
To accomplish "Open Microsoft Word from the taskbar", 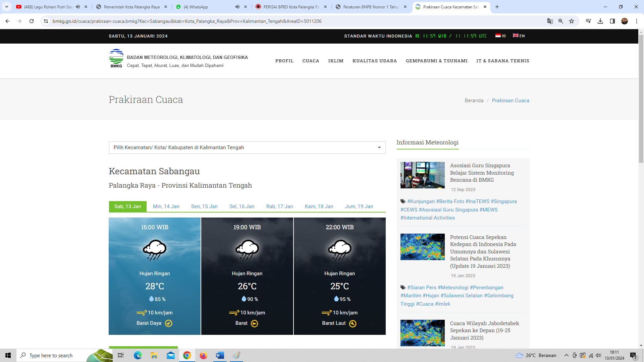I will [220, 355].
